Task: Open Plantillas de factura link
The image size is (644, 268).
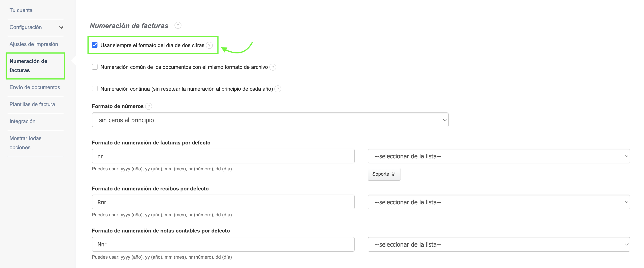Action: 32,104
